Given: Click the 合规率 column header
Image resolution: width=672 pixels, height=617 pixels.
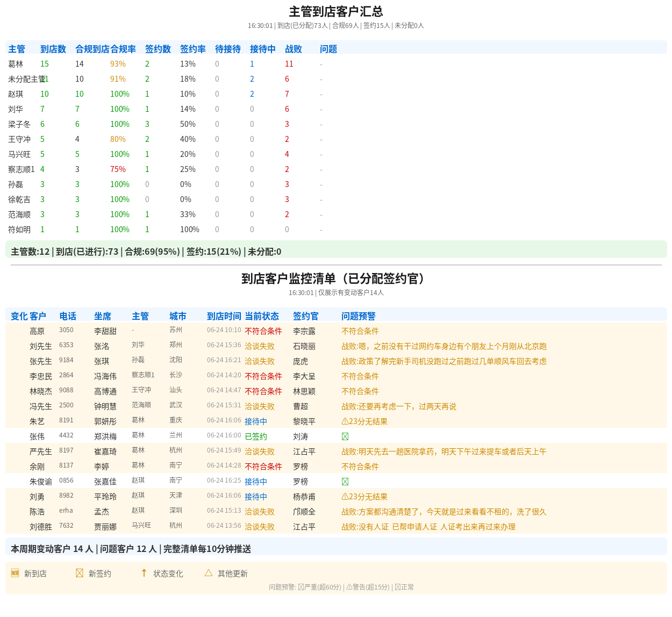Looking at the screenshot, I should click(123, 49).
